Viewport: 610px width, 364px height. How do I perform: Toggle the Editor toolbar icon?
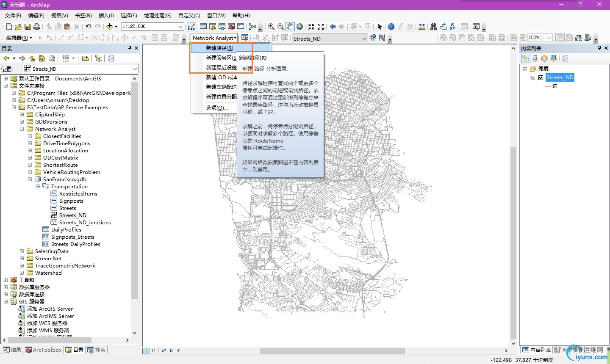pos(191,27)
